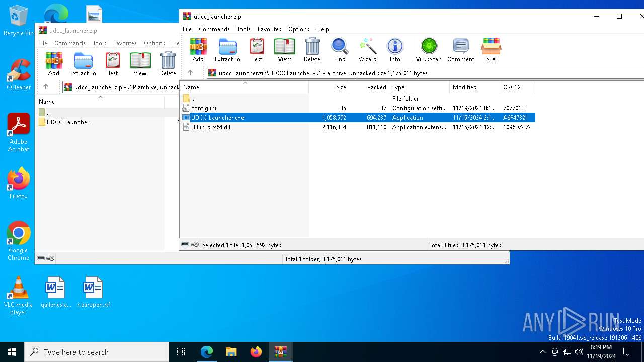Image resolution: width=644 pixels, height=362 pixels.
Task: Open Task View on taskbar
Action: (181, 352)
